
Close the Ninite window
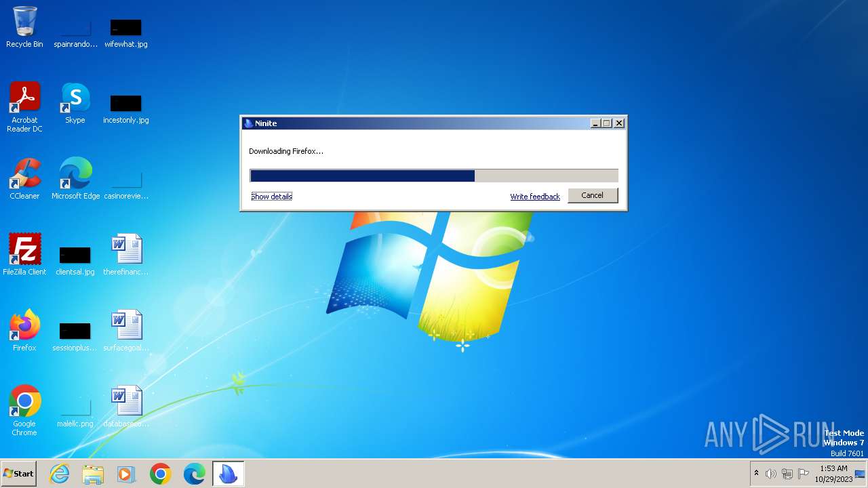618,123
